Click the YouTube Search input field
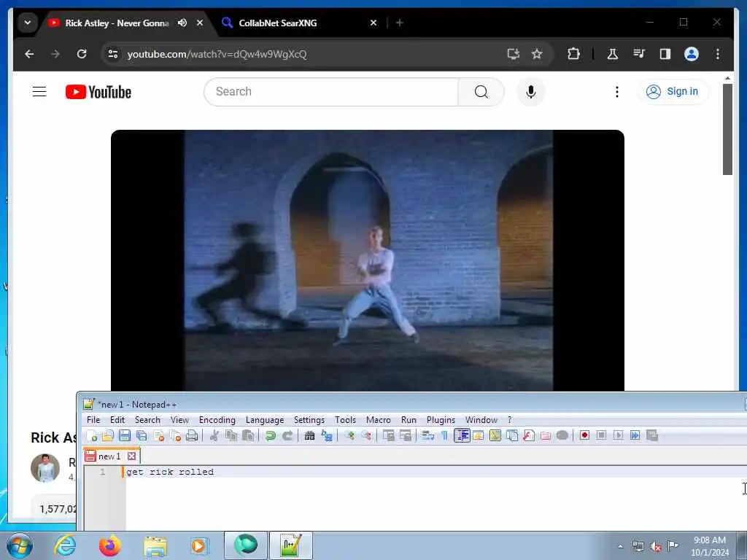Screen dimensions: 747x560 coord(331,91)
